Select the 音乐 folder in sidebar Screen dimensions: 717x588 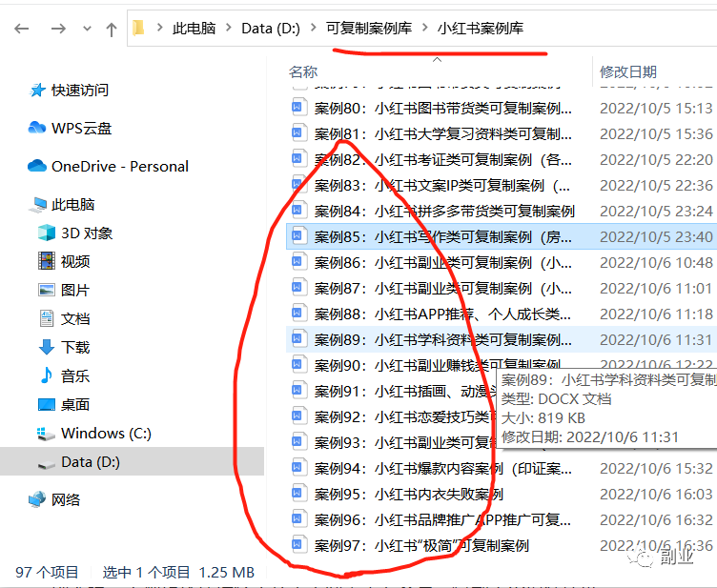74,375
